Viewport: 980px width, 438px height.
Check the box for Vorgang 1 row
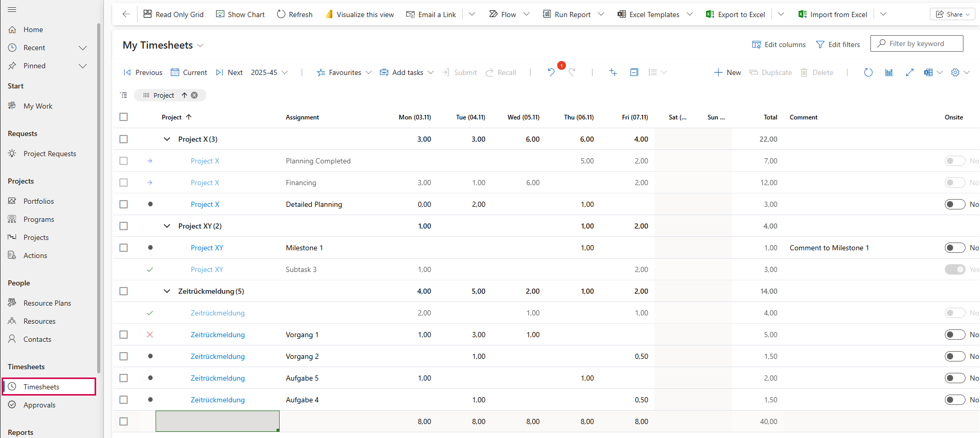(x=124, y=335)
